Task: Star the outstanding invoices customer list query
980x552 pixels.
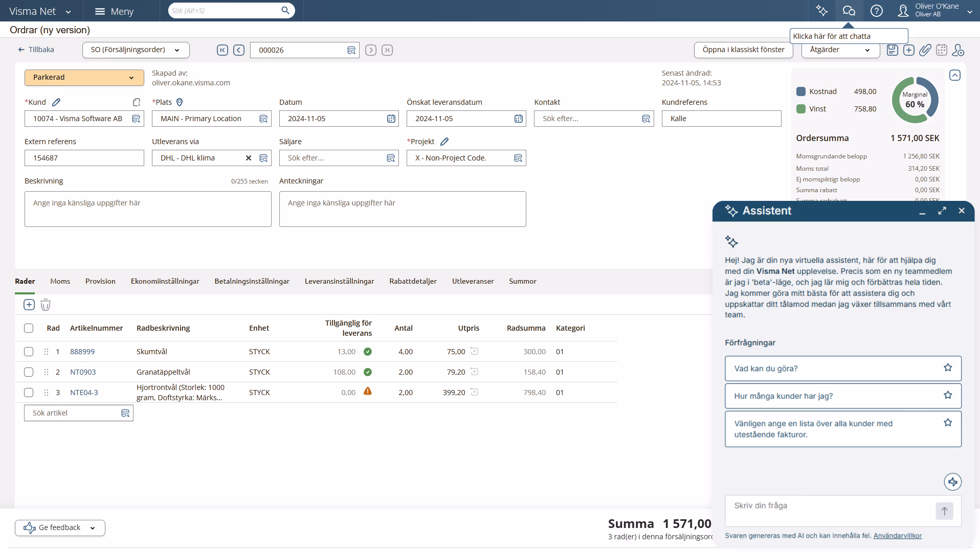Action: (x=948, y=423)
